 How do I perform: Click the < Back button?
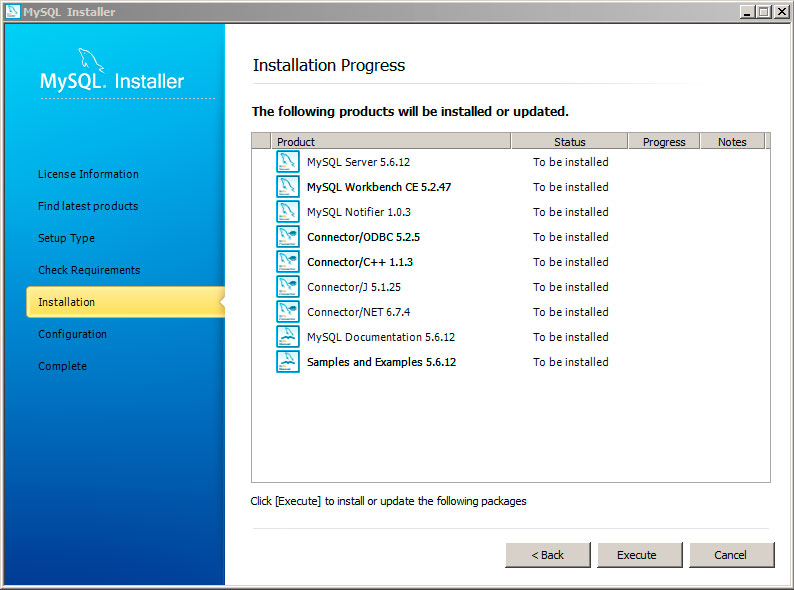pyautogui.click(x=548, y=555)
